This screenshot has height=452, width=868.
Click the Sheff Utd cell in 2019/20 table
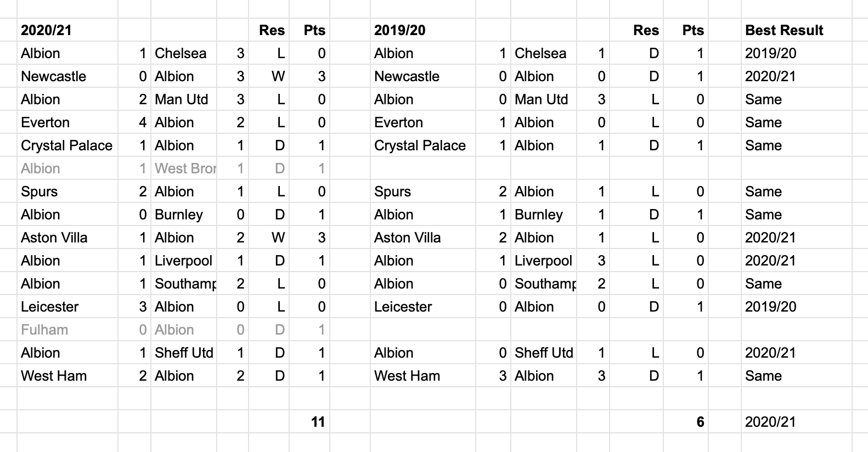click(x=544, y=353)
